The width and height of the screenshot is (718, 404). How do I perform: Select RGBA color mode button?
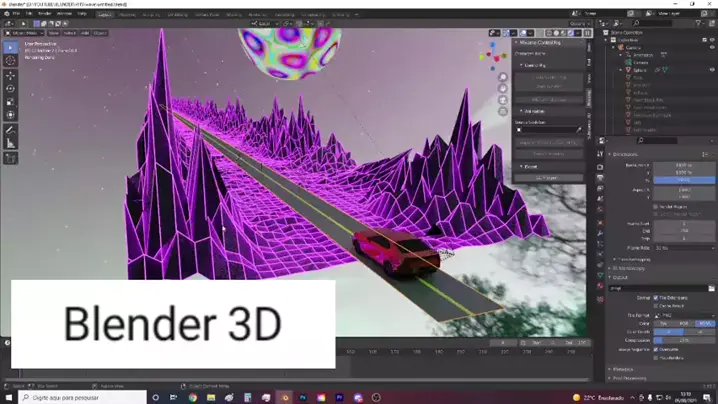pos(705,323)
